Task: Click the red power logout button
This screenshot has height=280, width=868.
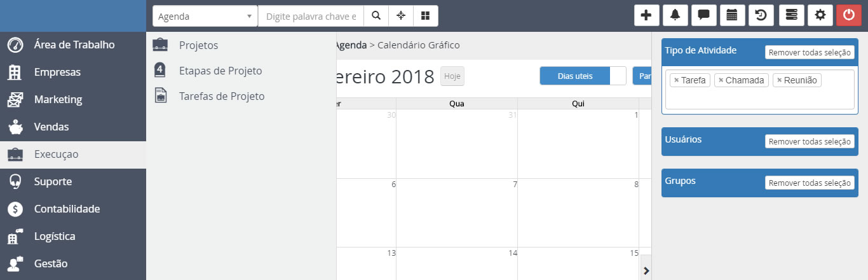Action: click(x=848, y=16)
